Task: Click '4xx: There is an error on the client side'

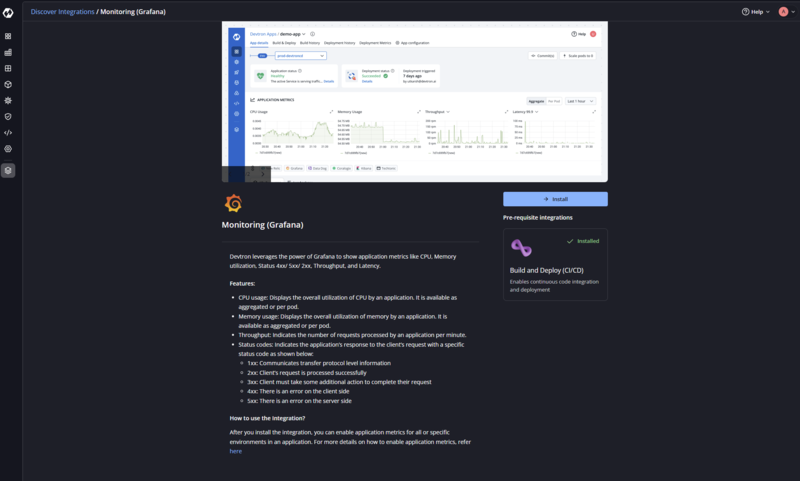Action: (298, 391)
